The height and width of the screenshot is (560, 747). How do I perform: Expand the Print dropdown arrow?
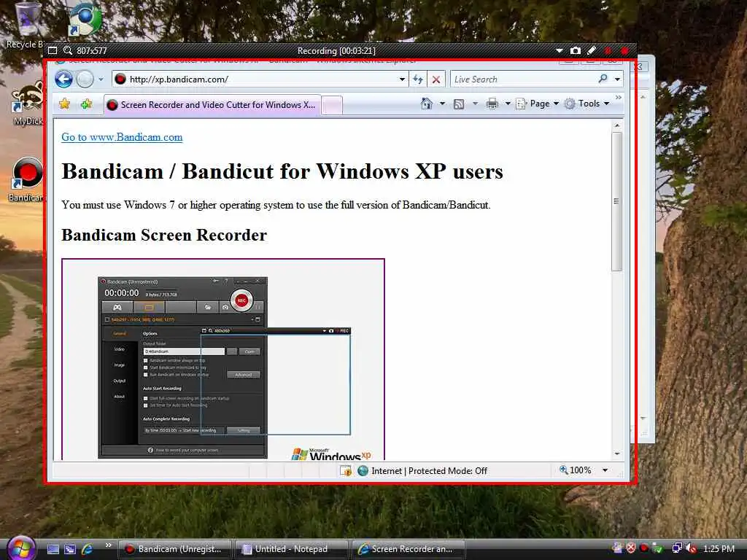tap(508, 104)
